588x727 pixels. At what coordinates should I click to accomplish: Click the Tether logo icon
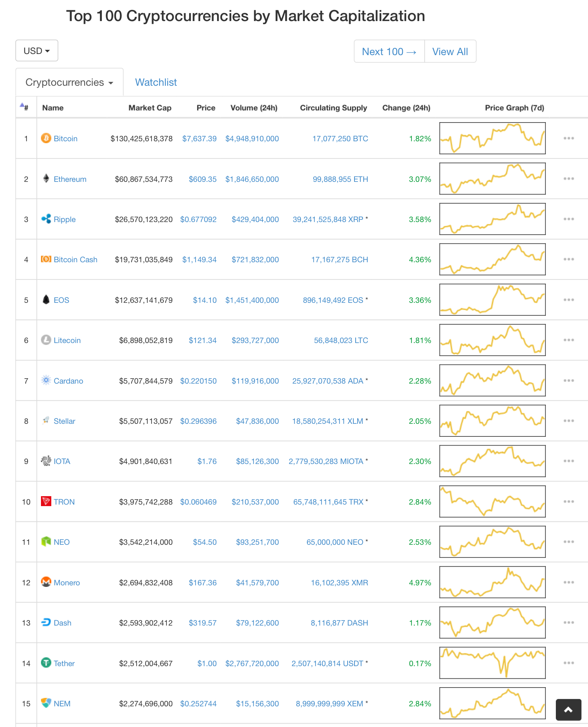click(46, 663)
